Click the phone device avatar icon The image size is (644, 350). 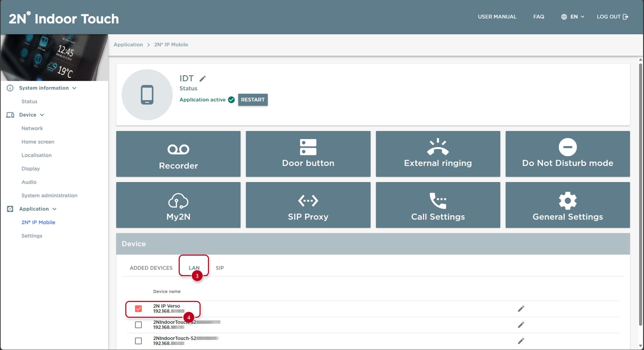click(147, 95)
